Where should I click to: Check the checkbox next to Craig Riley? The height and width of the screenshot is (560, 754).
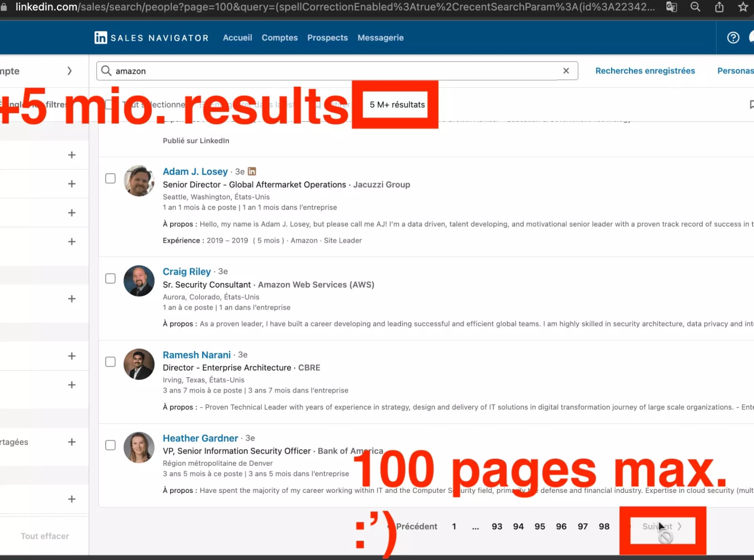[110, 278]
